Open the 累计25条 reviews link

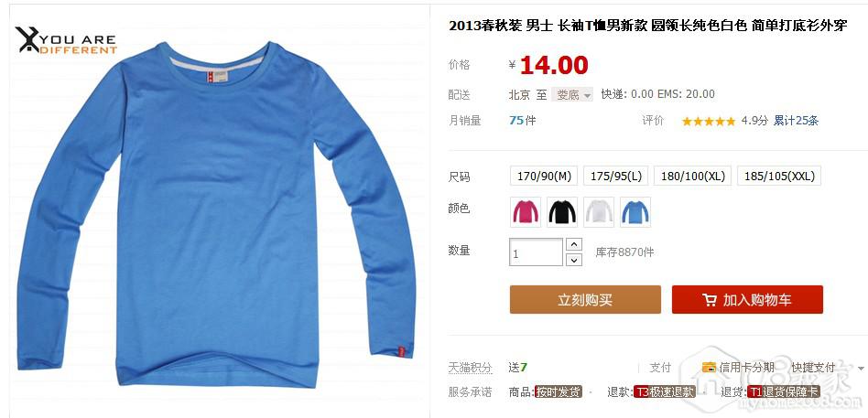pos(796,121)
